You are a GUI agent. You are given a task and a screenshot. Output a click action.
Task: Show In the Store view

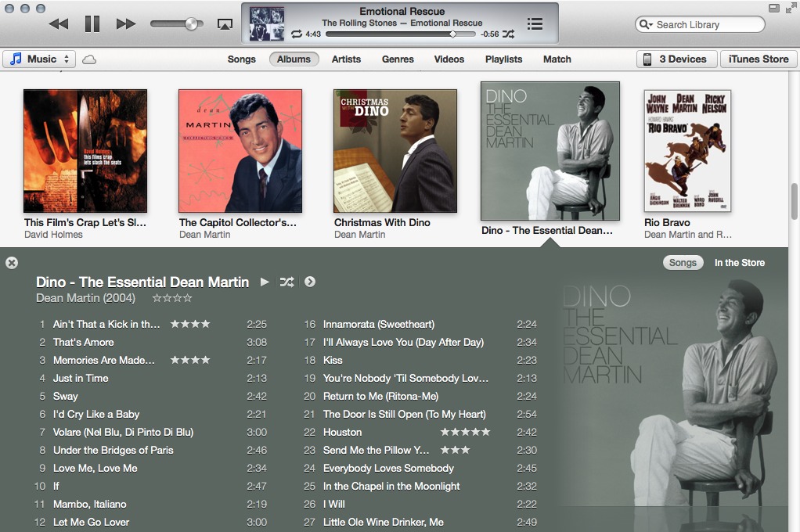[x=739, y=263]
